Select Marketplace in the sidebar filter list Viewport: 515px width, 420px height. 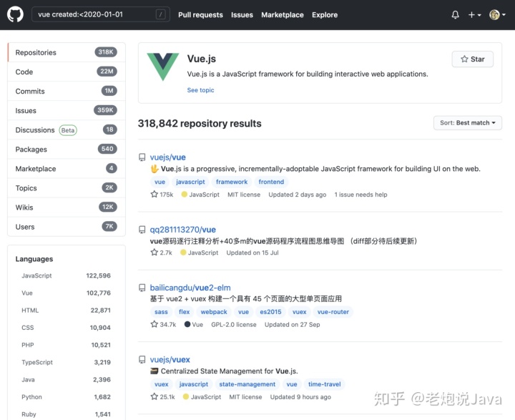tap(67, 169)
